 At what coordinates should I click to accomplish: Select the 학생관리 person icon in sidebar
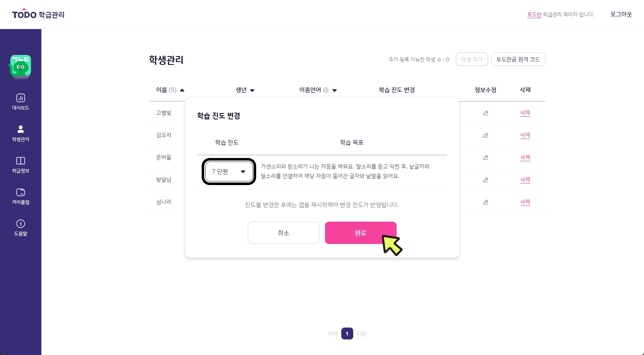[x=21, y=129]
